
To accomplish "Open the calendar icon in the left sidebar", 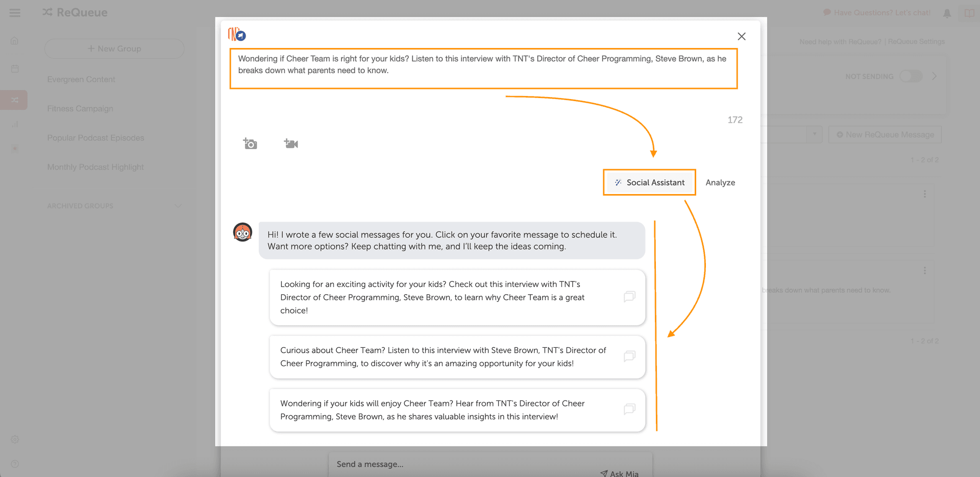I will 15,69.
